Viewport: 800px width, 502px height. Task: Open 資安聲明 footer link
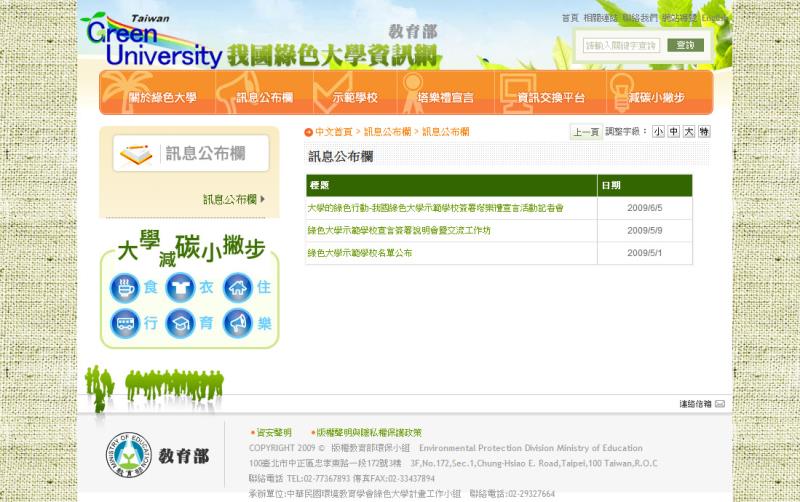pyautogui.click(x=274, y=433)
